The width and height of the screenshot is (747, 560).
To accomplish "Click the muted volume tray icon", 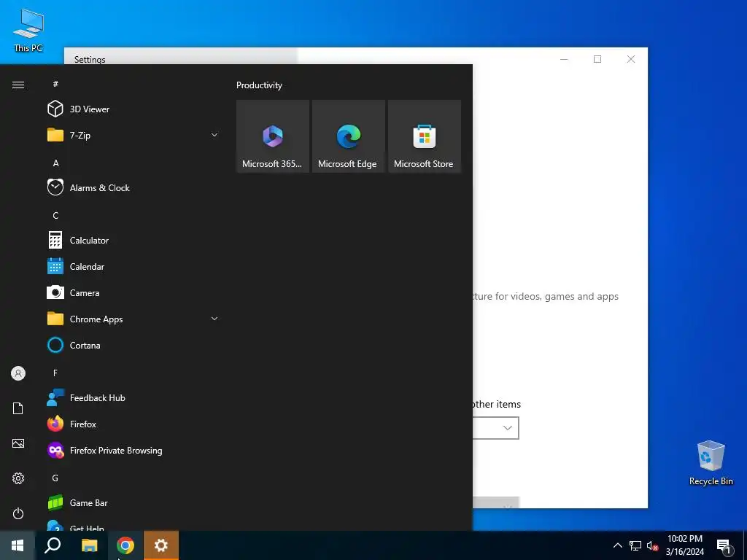I will pos(652,545).
